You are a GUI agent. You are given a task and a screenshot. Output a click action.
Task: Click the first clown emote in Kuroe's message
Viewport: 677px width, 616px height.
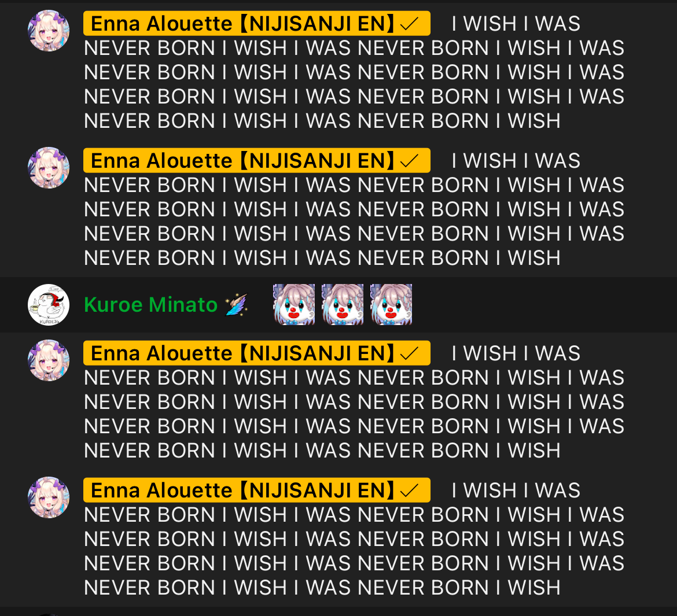[x=294, y=304]
